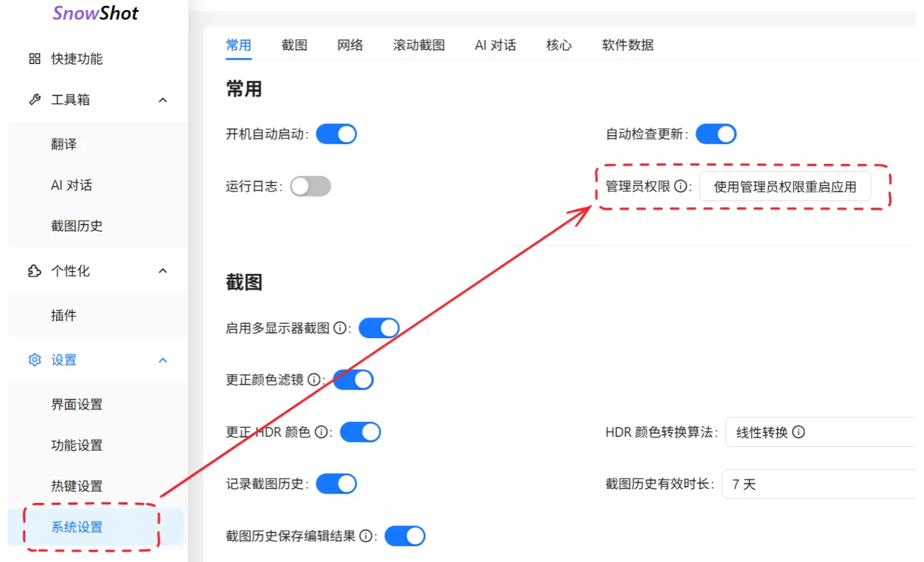Screen dimensions: 924x562
Task: Collapse the 设置 section chevron
Action: click(163, 360)
